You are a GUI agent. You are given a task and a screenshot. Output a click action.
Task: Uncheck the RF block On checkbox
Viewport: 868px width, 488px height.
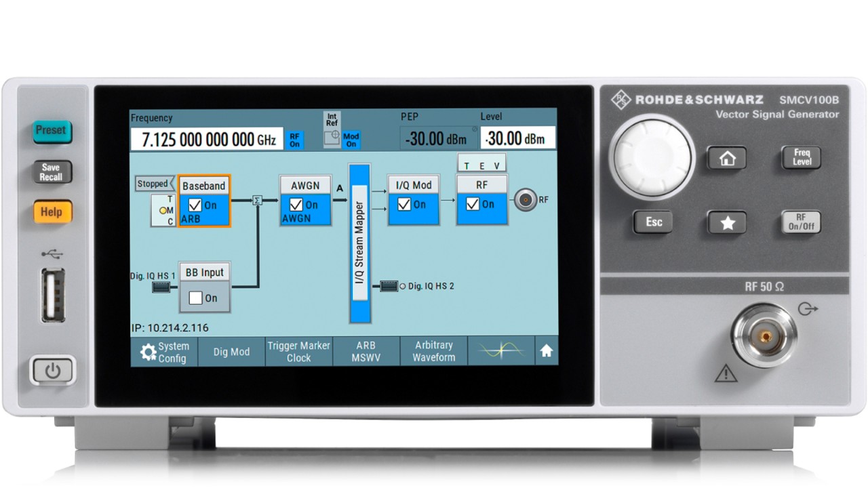[x=474, y=205]
